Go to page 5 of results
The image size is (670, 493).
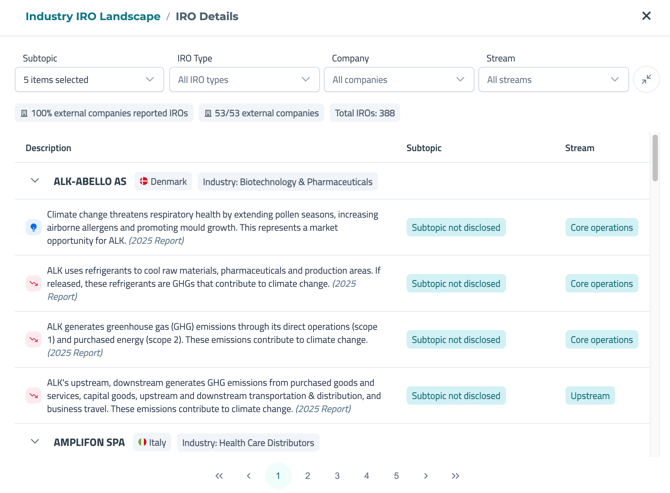point(396,476)
